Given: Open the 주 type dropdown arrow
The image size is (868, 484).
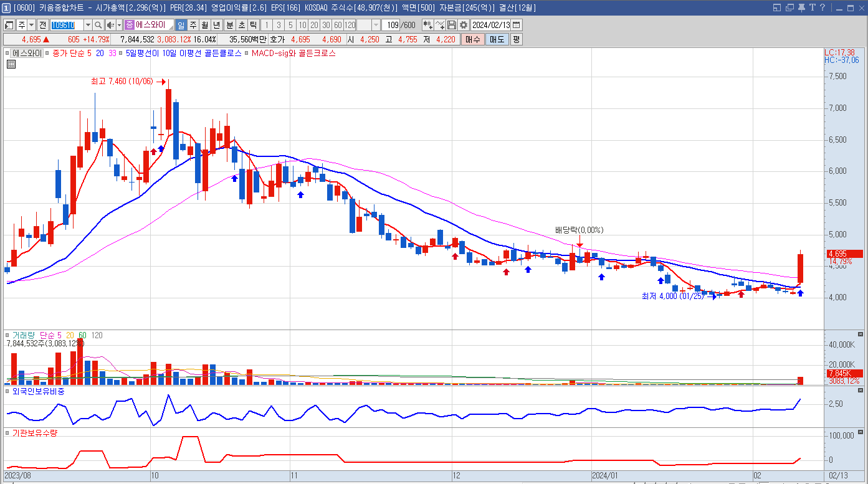Looking at the screenshot, I should pyautogui.click(x=31, y=25).
